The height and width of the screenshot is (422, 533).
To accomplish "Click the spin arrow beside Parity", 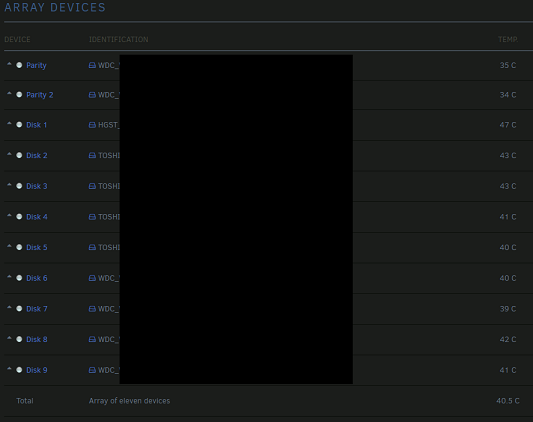I will coord(9,64).
